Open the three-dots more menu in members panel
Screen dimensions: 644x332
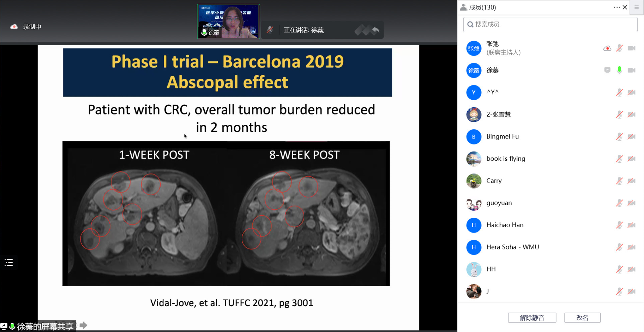pyautogui.click(x=616, y=7)
